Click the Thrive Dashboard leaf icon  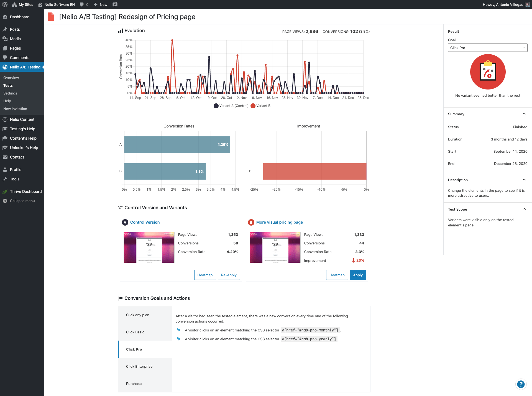point(5,191)
